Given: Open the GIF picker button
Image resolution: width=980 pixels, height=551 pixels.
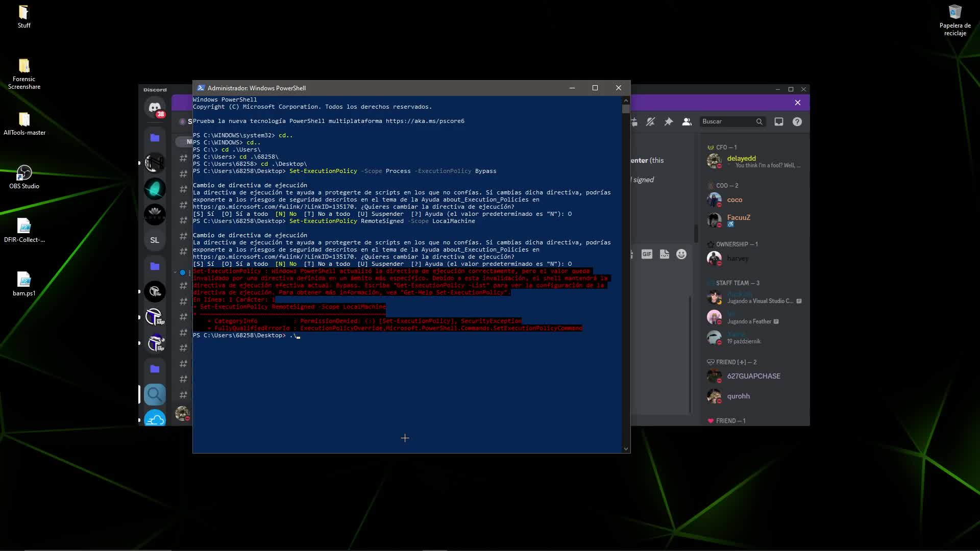Looking at the screenshot, I should pyautogui.click(x=647, y=254).
